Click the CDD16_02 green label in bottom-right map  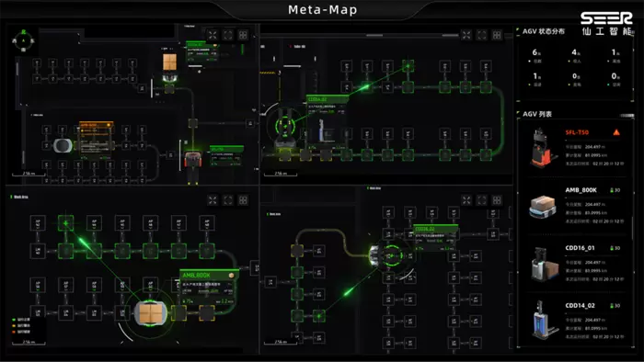[x=435, y=229]
